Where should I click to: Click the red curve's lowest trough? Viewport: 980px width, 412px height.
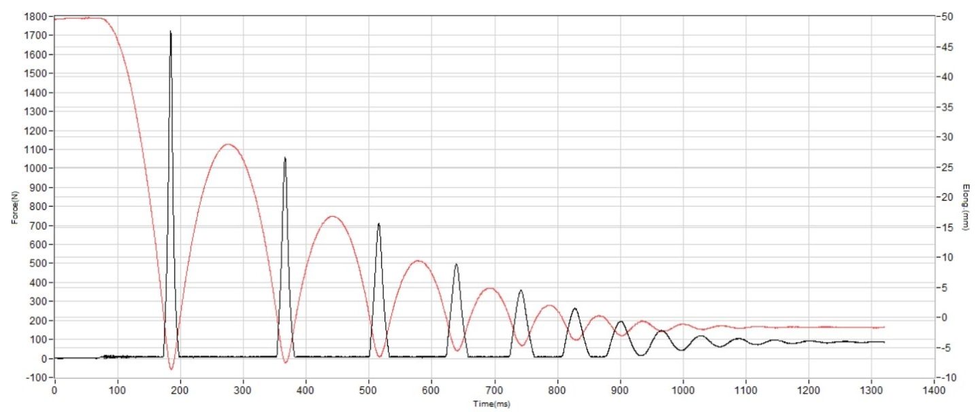pos(171,369)
